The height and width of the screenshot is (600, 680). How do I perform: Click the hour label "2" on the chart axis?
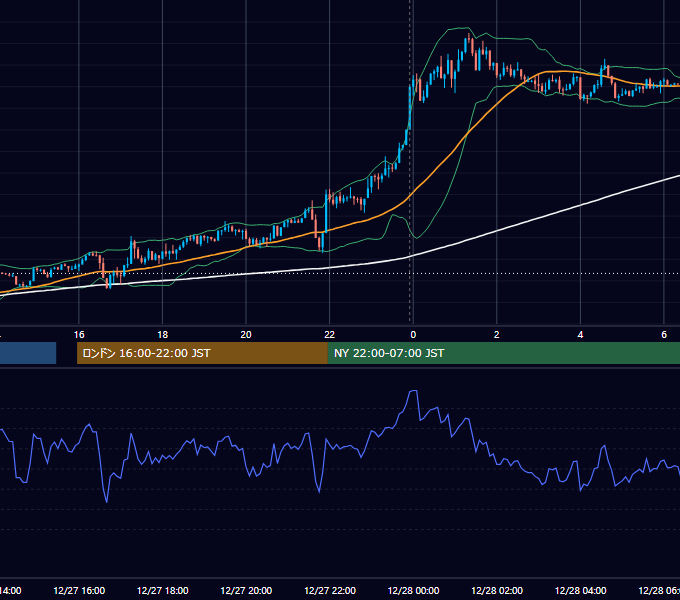pos(497,335)
